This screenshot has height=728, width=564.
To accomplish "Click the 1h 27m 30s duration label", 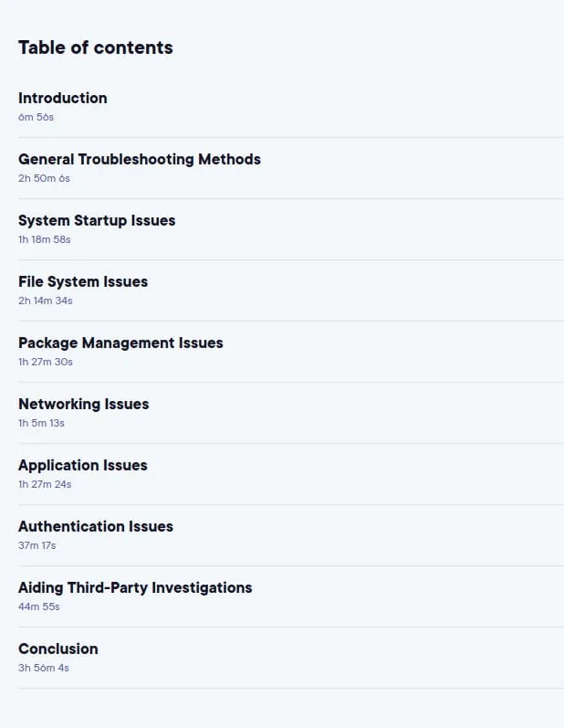I will (x=46, y=362).
